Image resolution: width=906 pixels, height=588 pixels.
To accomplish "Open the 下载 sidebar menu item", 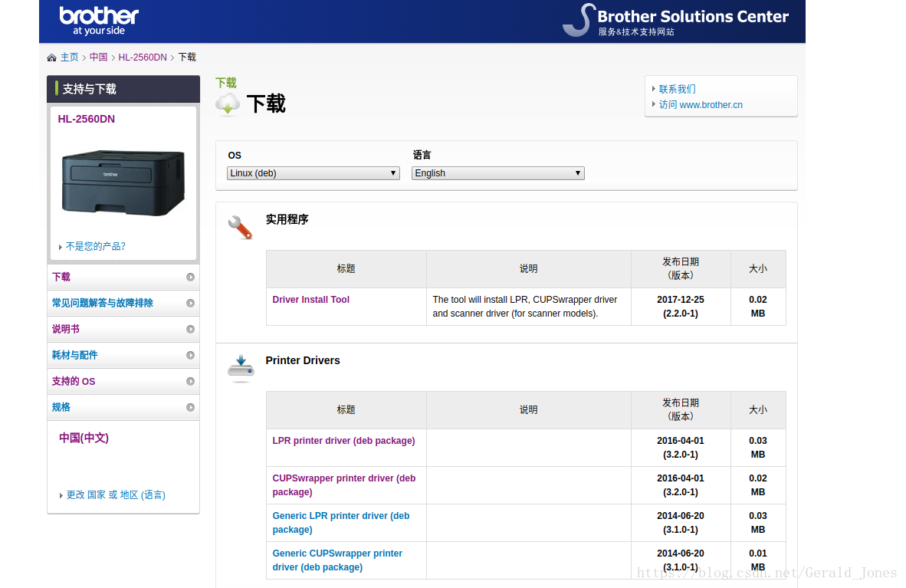I will pos(123,277).
